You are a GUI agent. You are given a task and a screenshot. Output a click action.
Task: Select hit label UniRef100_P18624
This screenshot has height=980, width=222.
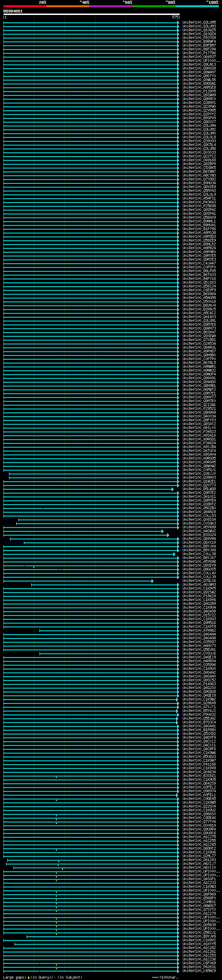(x=199, y=596)
